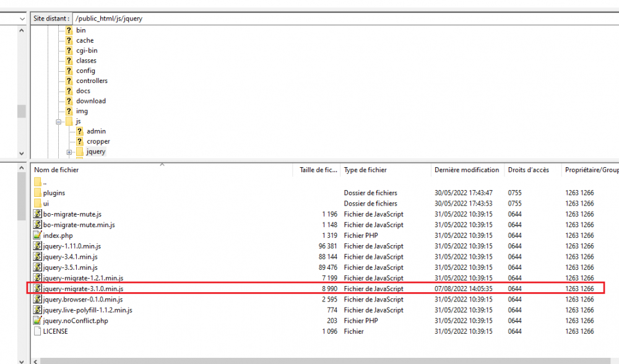Select the cropper tree item

[x=98, y=141]
